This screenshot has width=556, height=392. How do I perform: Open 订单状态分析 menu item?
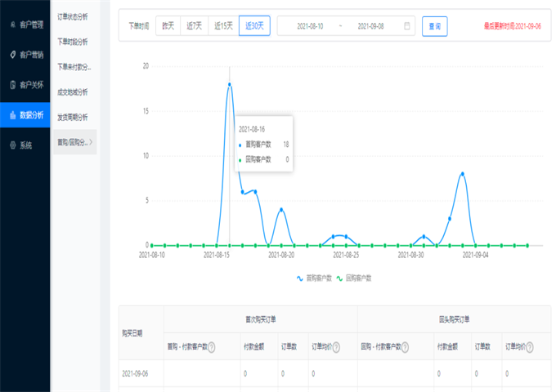point(73,16)
